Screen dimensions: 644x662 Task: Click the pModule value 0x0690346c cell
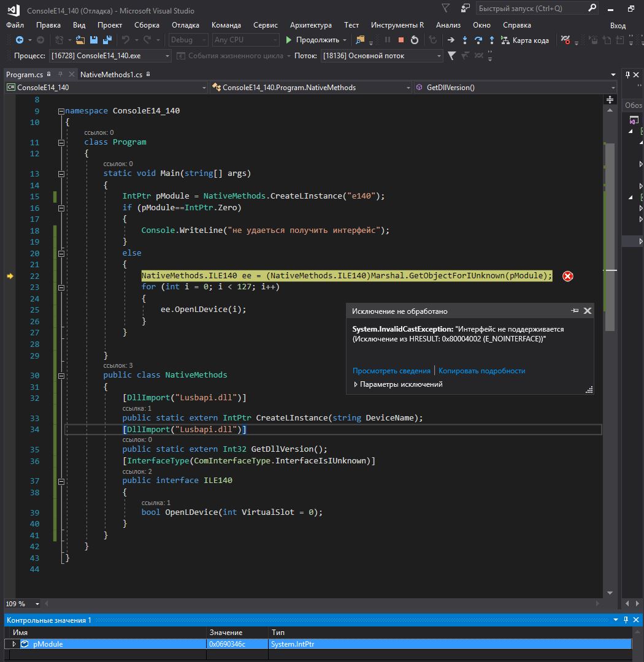point(237,644)
